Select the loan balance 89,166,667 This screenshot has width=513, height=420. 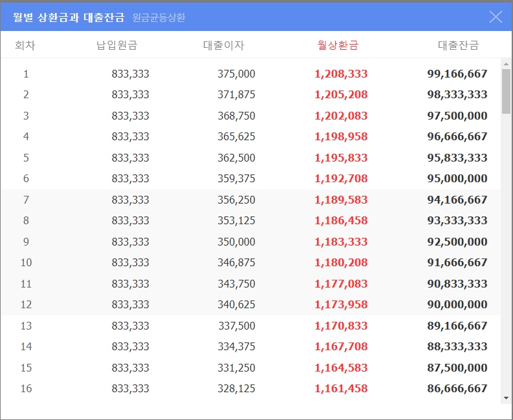(457, 326)
